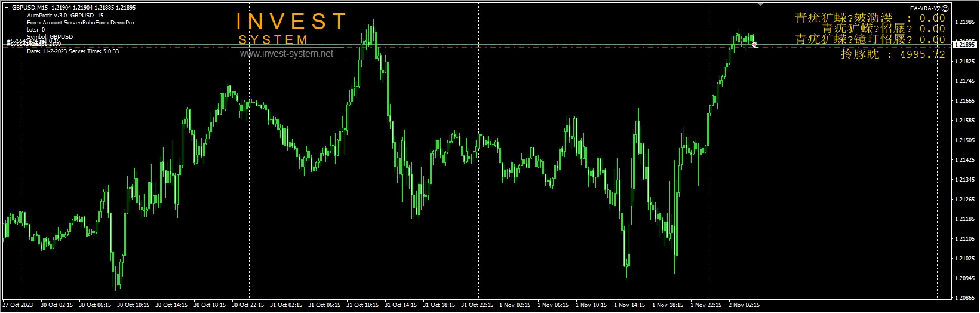
Task: Click the '1 Nov 02:15' time axis label
Action: click(515, 305)
